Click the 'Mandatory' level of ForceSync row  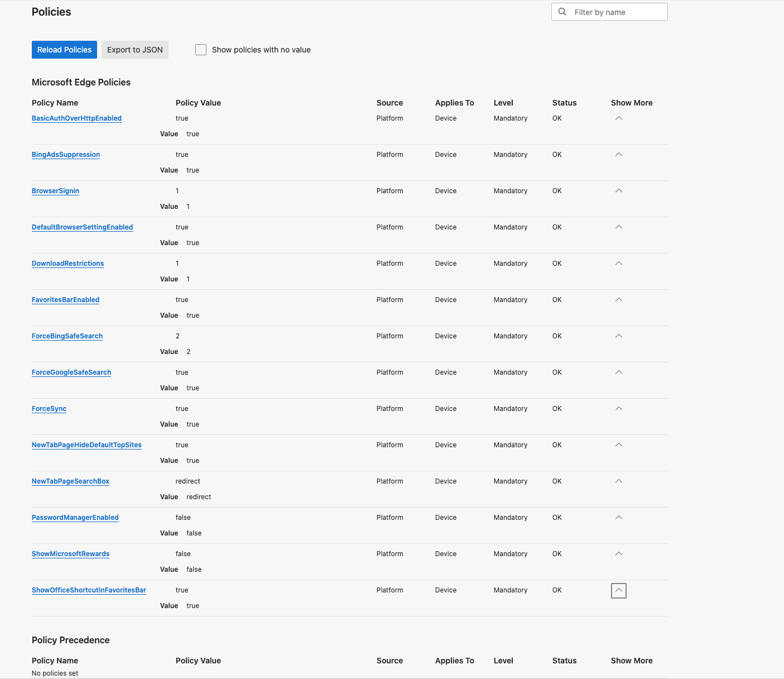511,409
